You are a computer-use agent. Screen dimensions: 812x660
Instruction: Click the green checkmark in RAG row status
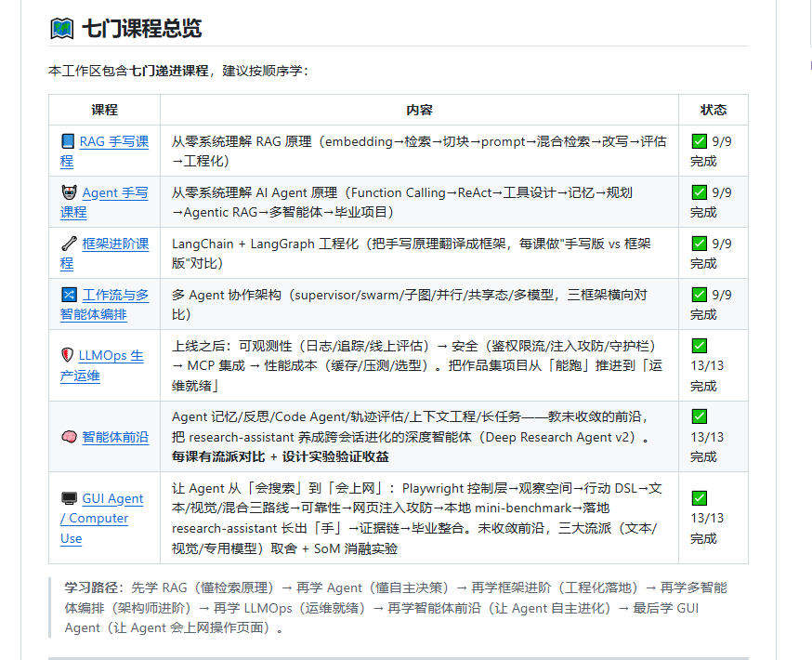point(699,141)
